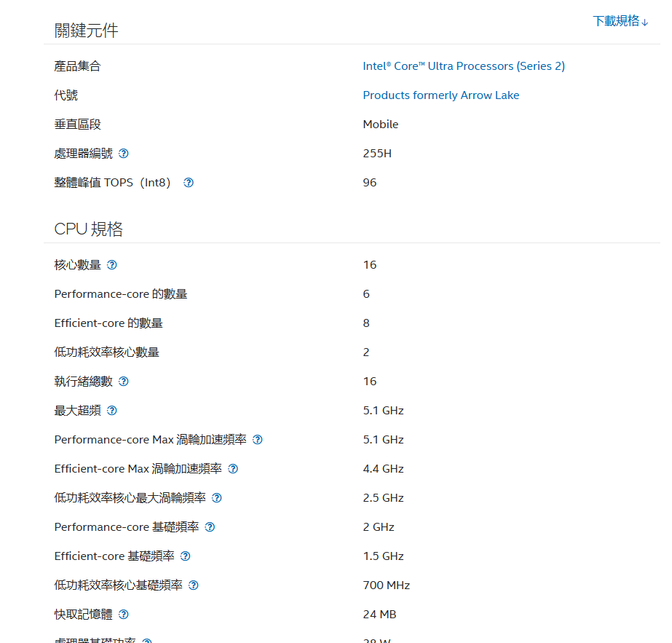Select the 最大超頻 value 5.1 GHz

tap(383, 411)
